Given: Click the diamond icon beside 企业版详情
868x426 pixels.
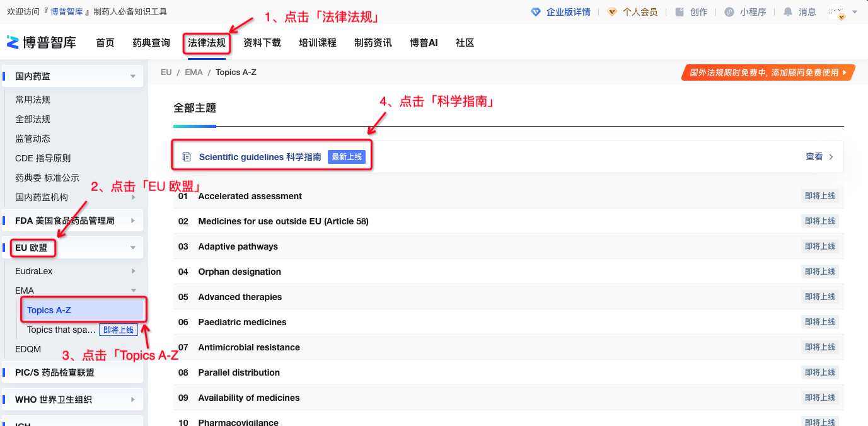Looking at the screenshot, I should pos(536,12).
